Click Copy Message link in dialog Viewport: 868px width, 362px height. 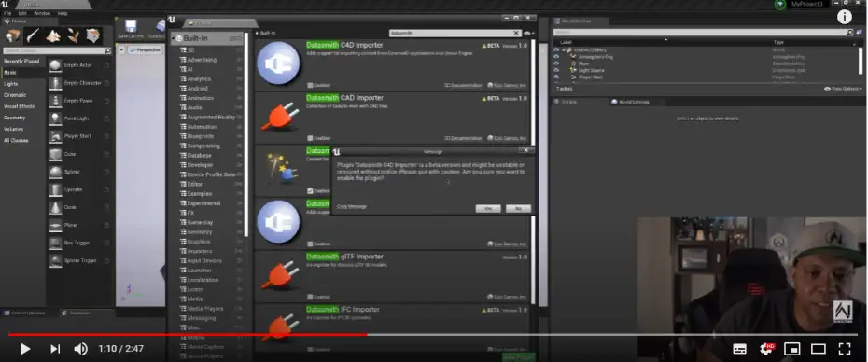(352, 206)
